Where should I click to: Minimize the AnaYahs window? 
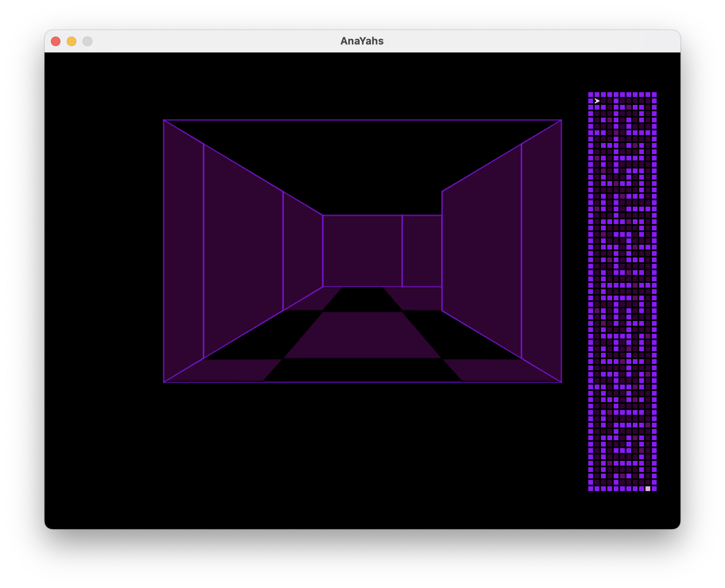[x=72, y=41]
